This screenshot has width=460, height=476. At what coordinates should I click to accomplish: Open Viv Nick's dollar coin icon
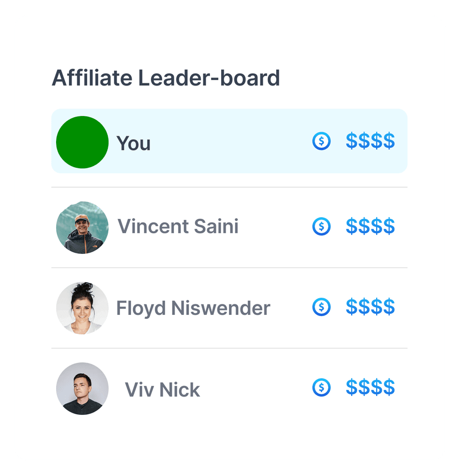(322, 388)
